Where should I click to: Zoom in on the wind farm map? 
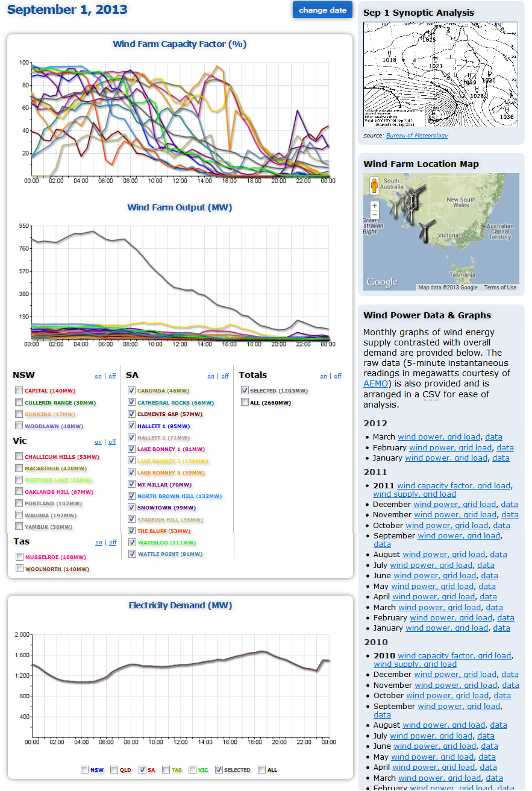pos(374,206)
